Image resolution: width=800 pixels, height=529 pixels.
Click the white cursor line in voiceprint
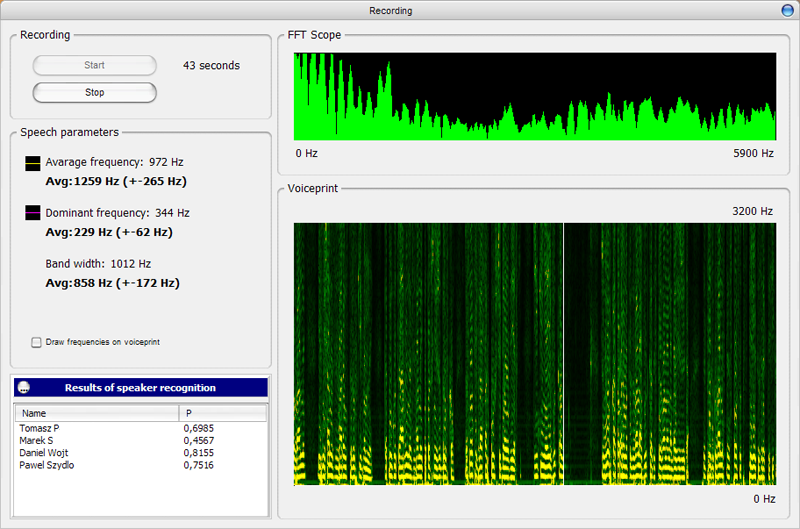coord(563,354)
